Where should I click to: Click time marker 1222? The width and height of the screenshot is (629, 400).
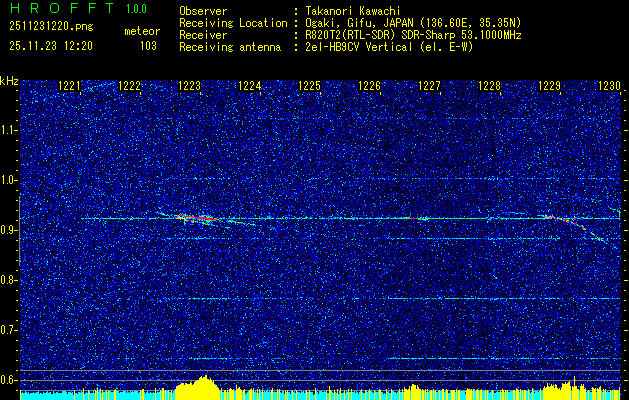click(x=130, y=86)
